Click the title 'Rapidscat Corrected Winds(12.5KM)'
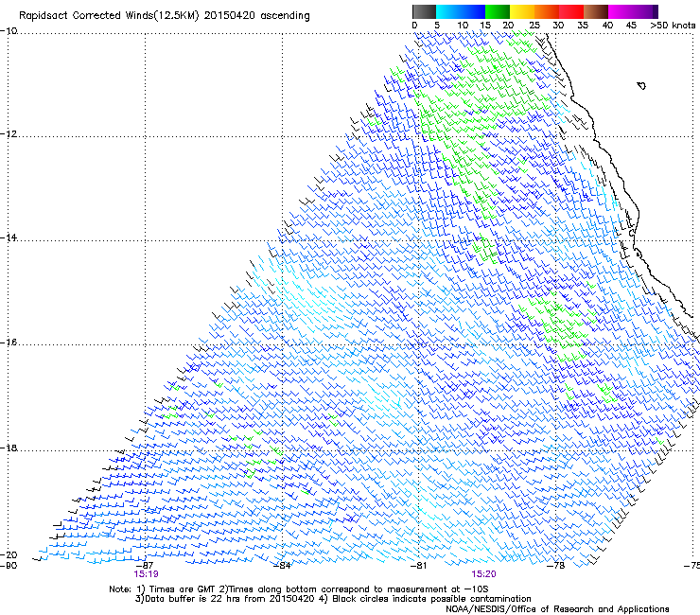The image size is (700, 615). pos(109,16)
